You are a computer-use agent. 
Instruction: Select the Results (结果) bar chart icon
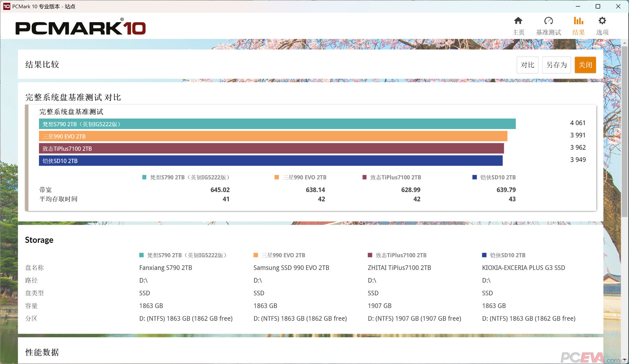click(x=578, y=21)
